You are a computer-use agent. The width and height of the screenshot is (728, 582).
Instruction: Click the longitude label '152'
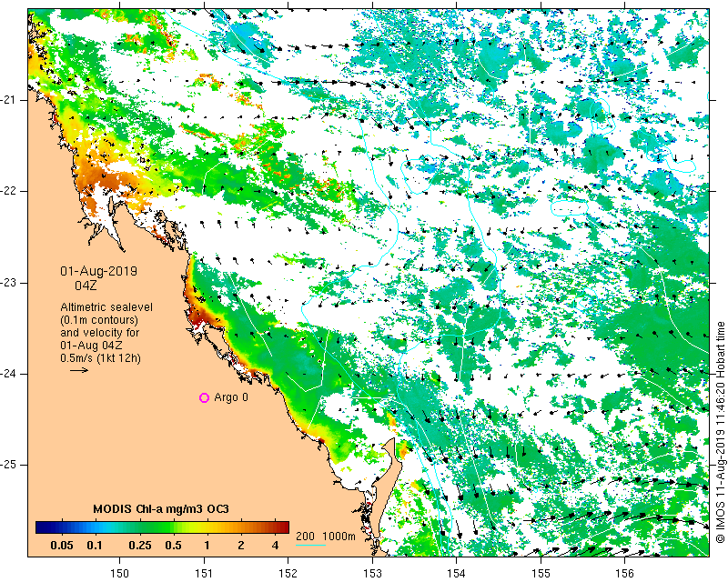click(288, 573)
